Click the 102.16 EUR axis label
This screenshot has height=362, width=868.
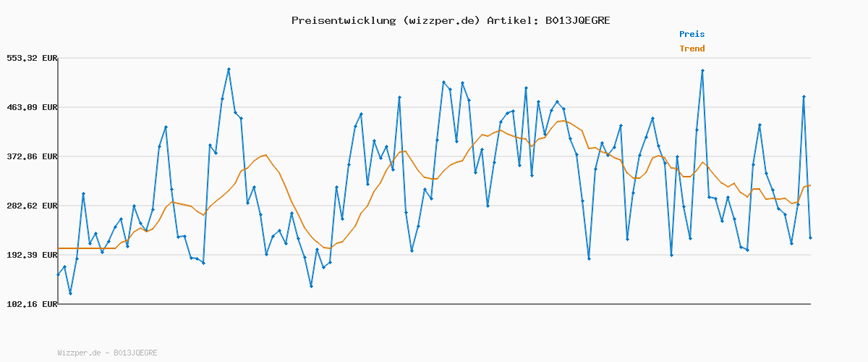click(32, 305)
